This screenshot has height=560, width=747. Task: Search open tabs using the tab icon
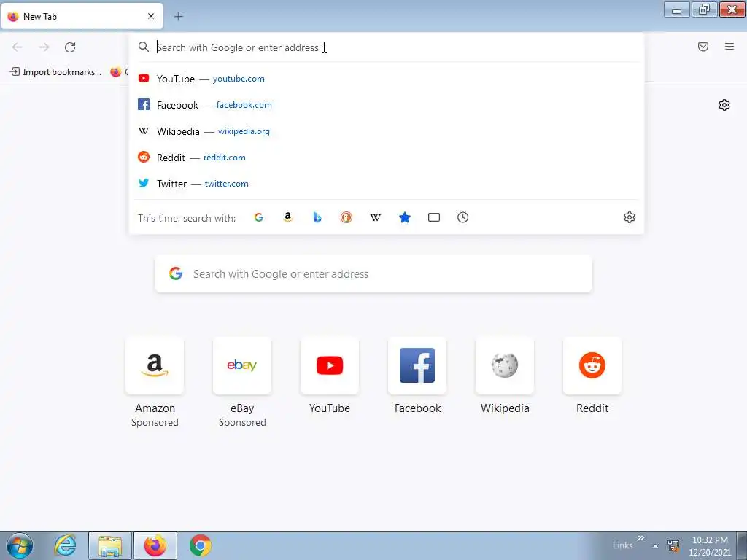(x=433, y=217)
